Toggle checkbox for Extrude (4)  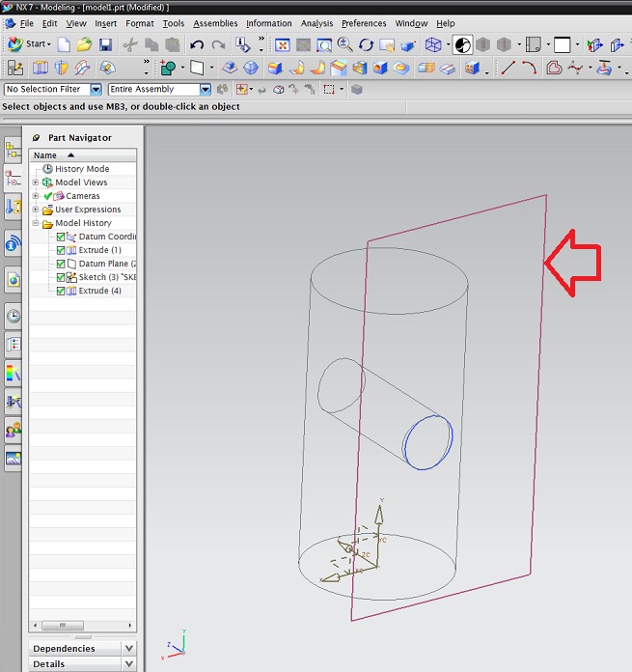[x=61, y=291]
